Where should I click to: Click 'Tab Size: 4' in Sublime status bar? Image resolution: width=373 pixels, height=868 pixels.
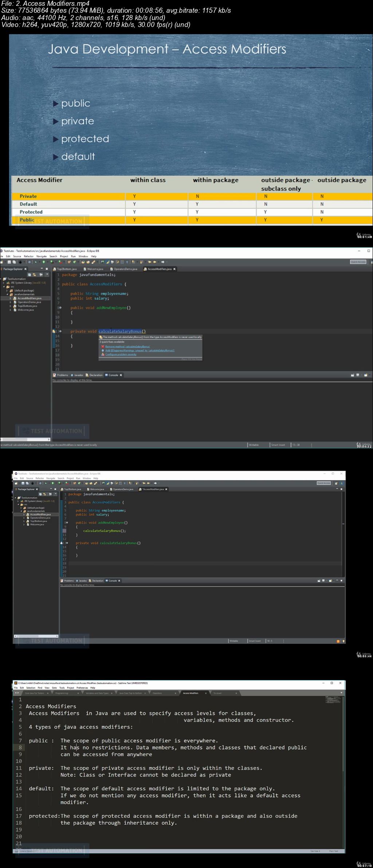[x=315, y=851]
